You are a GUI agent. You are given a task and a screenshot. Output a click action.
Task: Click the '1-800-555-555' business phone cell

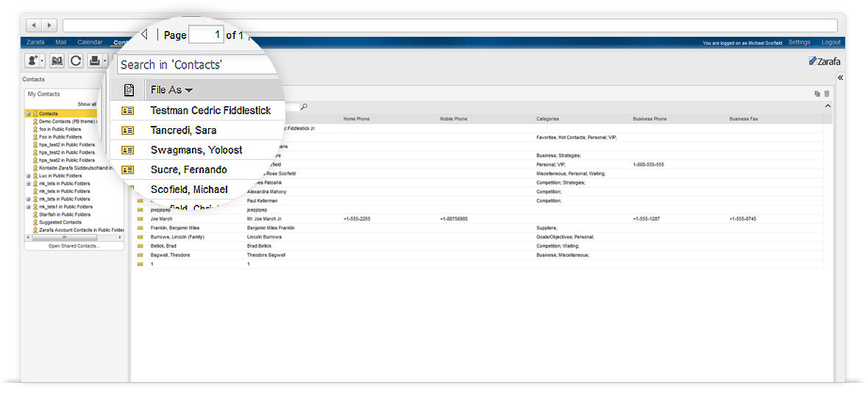[x=648, y=164]
